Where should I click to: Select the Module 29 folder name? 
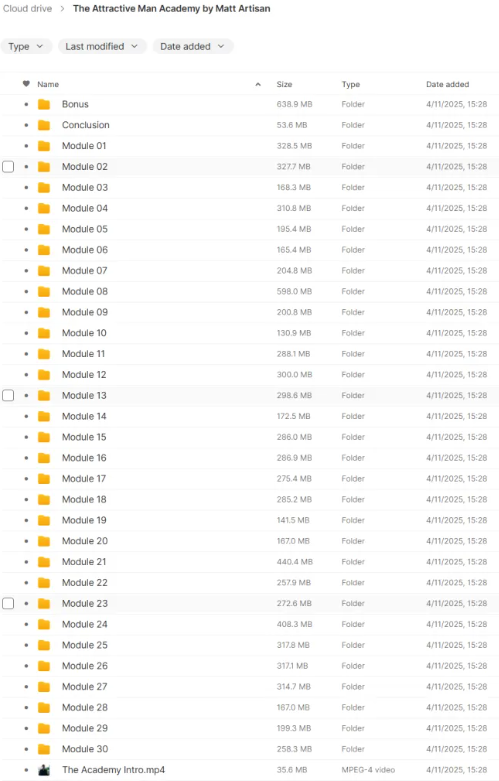pyautogui.click(x=85, y=728)
